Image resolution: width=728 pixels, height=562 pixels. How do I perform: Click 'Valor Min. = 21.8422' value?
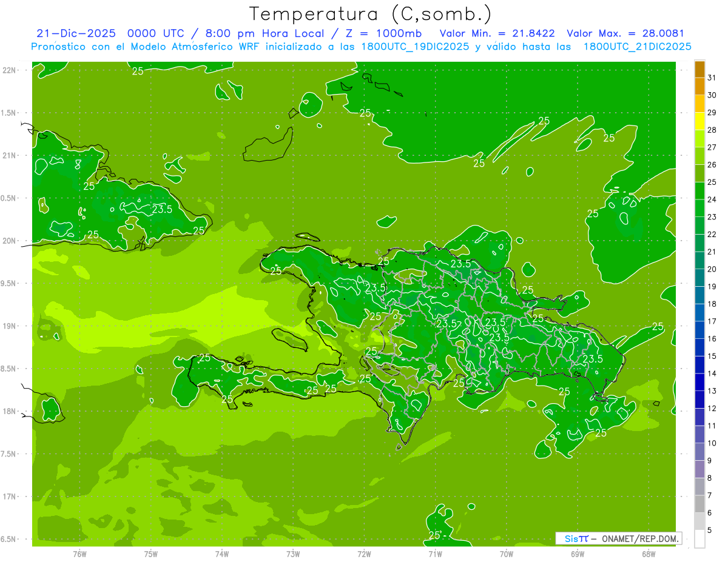click(x=497, y=33)
